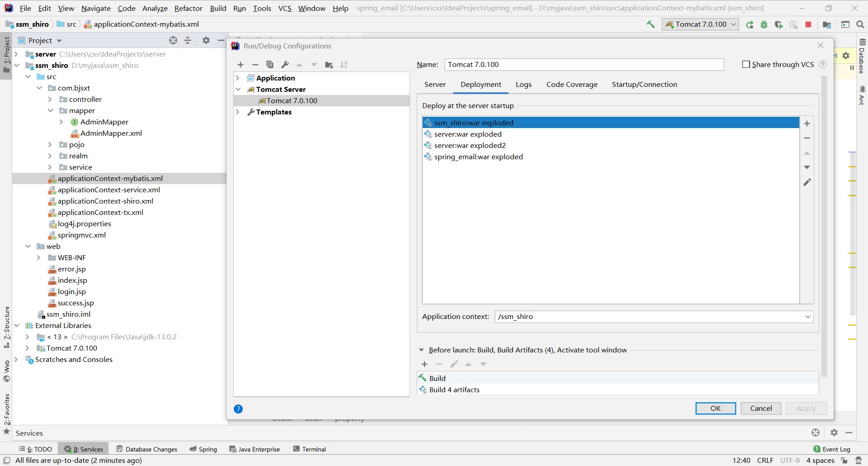Hide the Services panel minus icon
The height and width of the screenshot is (466, 868).
point(849,433)
